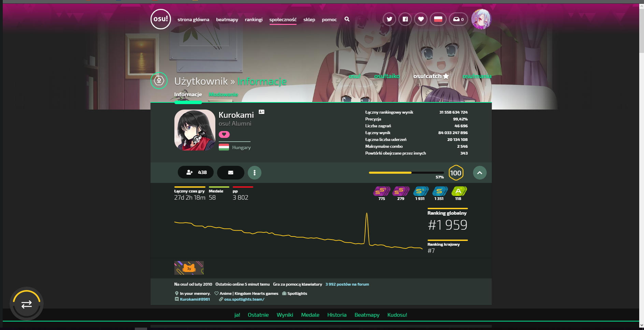
Task: Expand the heart support menu in navbar
Action: click(420, 19)
